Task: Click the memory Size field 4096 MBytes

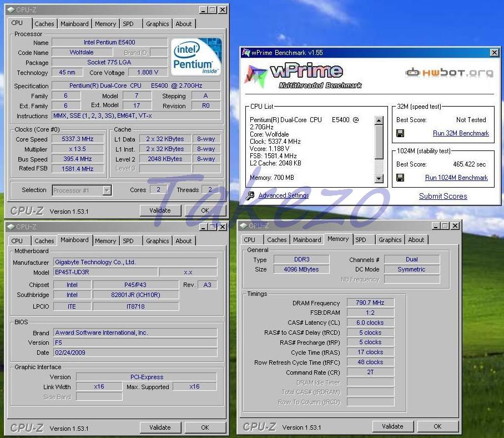Action: point(301,269)
